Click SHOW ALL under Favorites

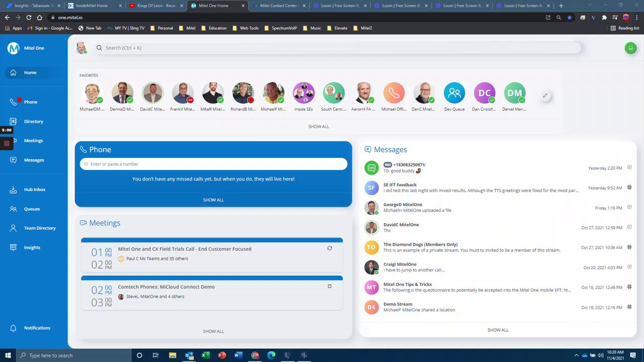coord(318,127)
